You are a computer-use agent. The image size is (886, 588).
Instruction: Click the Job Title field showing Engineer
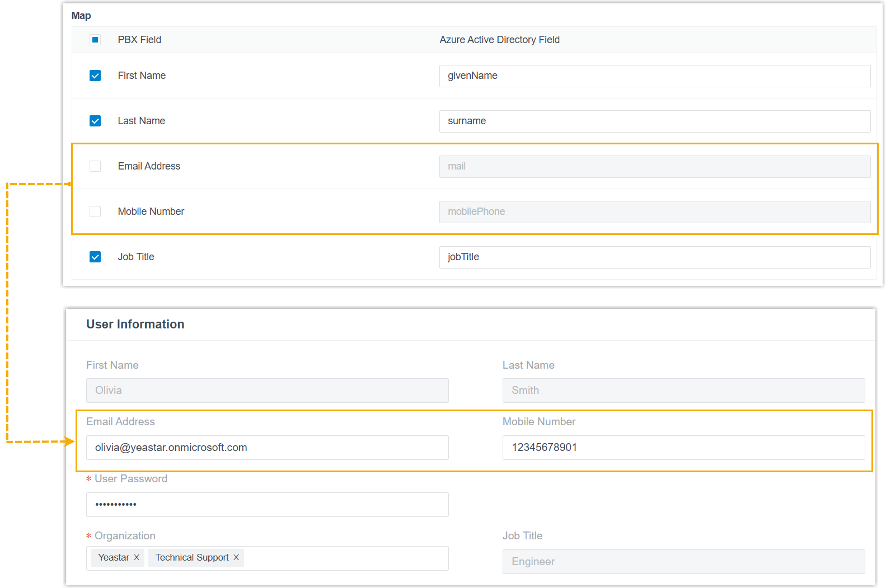click(683, 562)
